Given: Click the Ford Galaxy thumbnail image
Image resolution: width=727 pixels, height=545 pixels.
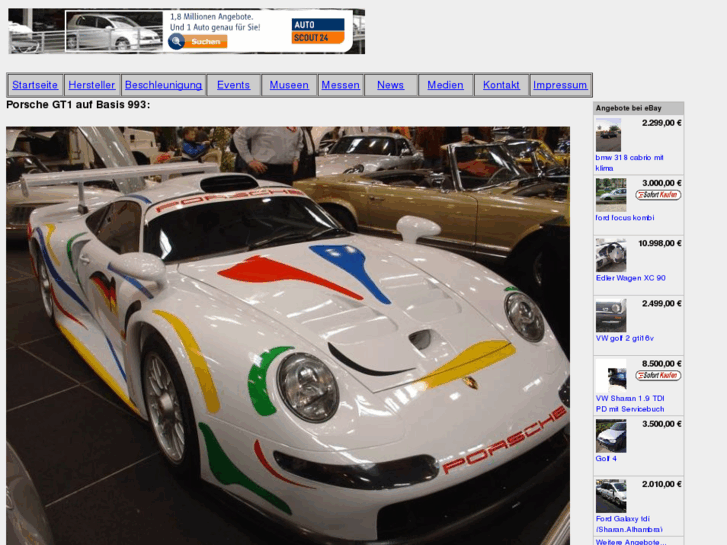Looking at the screenshot, I should coord(611,496).
